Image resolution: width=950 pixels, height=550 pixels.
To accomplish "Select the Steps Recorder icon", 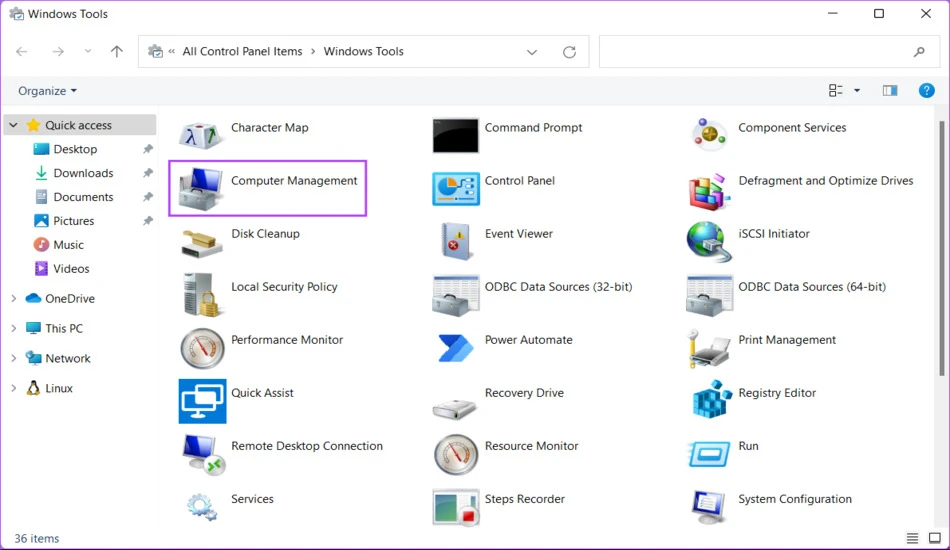I will point(456,507).
